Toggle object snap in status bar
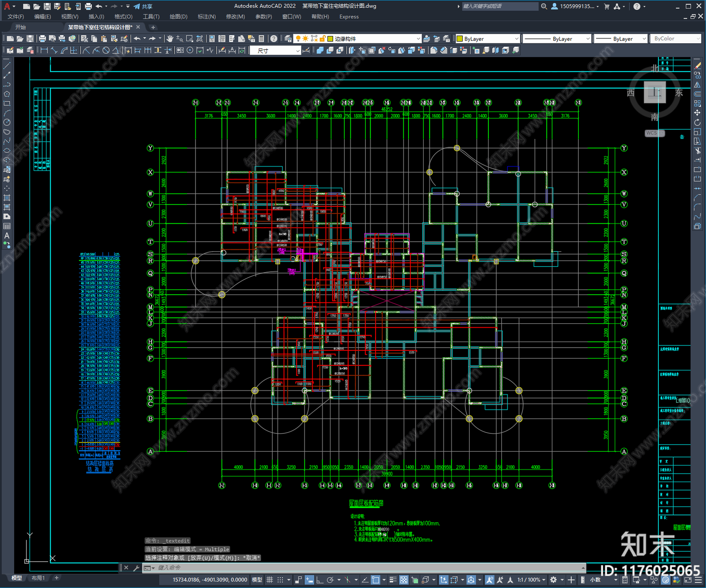 [x=376, y=580]
